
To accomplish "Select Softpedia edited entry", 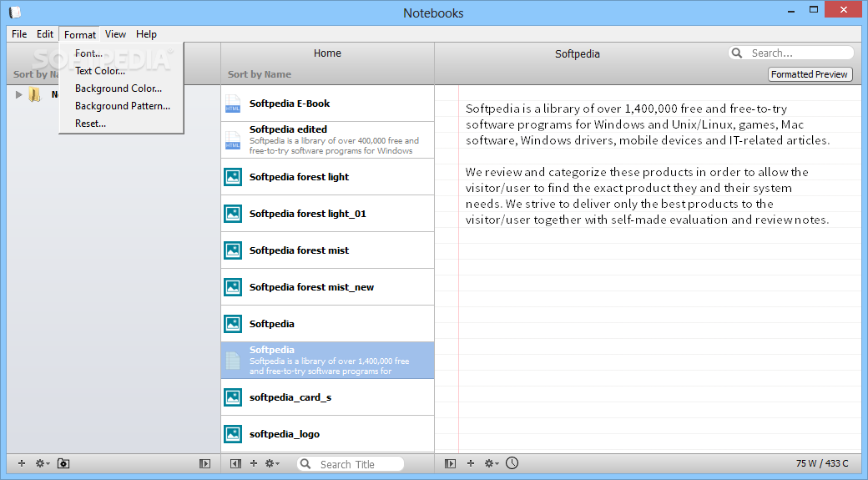I will coord(328,140).
